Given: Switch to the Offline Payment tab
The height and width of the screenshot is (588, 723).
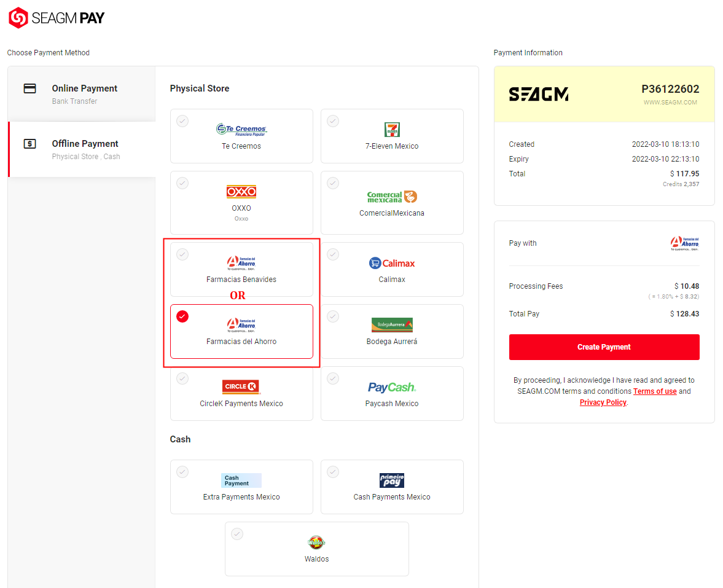Looking at the screenshot, I should [x=82, y=149].
